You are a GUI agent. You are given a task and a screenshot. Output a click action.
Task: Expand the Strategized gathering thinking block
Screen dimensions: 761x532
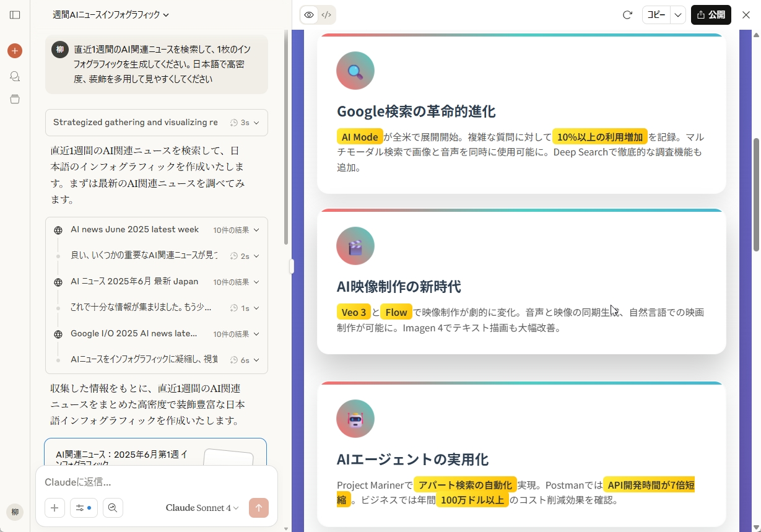[156, 123]
